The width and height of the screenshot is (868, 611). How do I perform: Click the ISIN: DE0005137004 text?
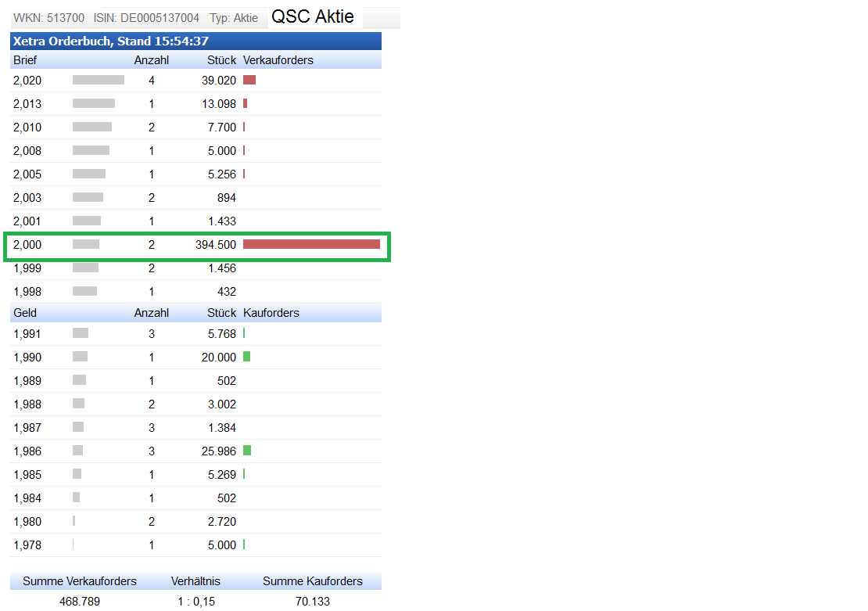pos(146,18)
